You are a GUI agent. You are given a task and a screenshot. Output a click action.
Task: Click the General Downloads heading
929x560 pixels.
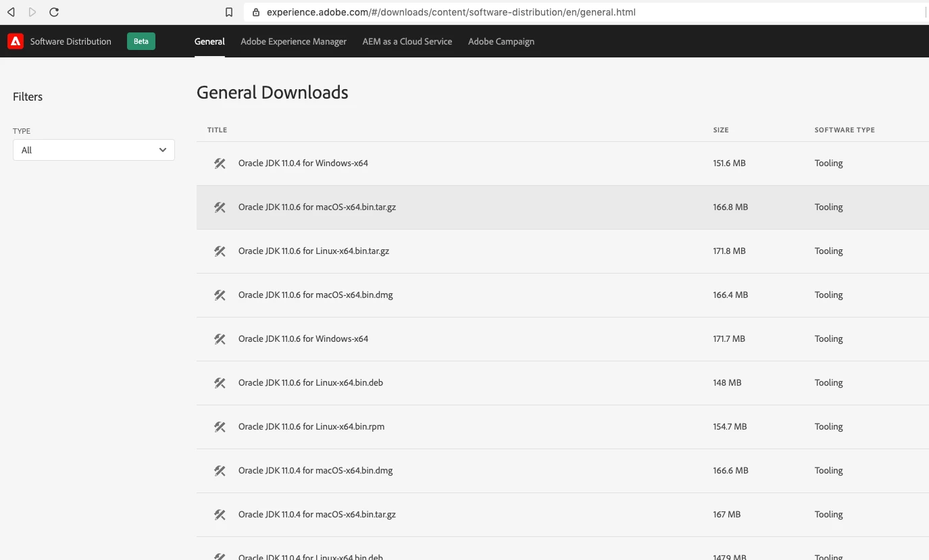(272, 93)
